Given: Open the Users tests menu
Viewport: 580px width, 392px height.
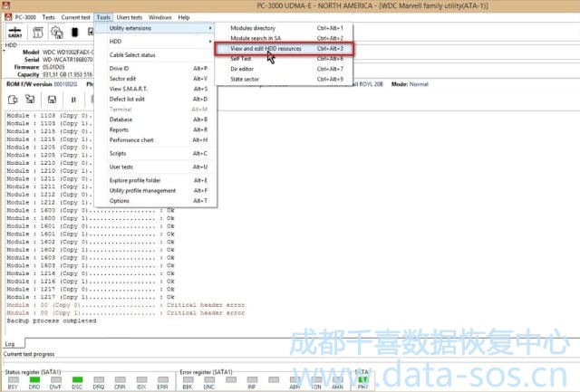Looking at the screenshot, I should point(130,17).
